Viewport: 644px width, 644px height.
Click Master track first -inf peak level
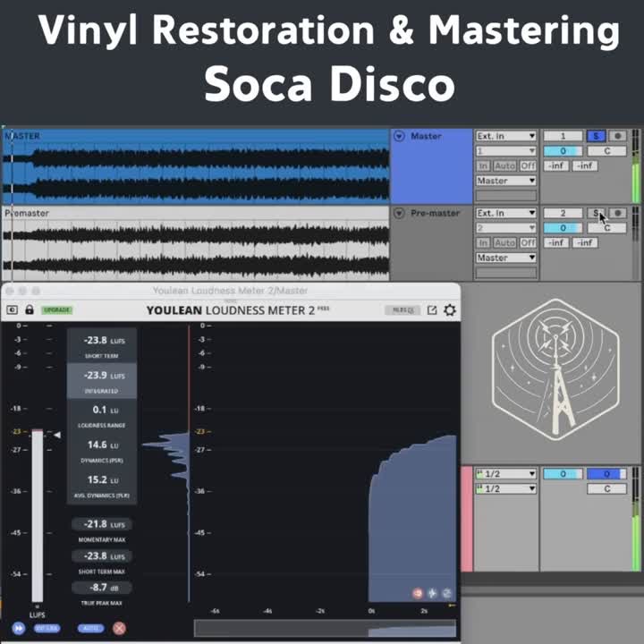click(x=556, y=165)
